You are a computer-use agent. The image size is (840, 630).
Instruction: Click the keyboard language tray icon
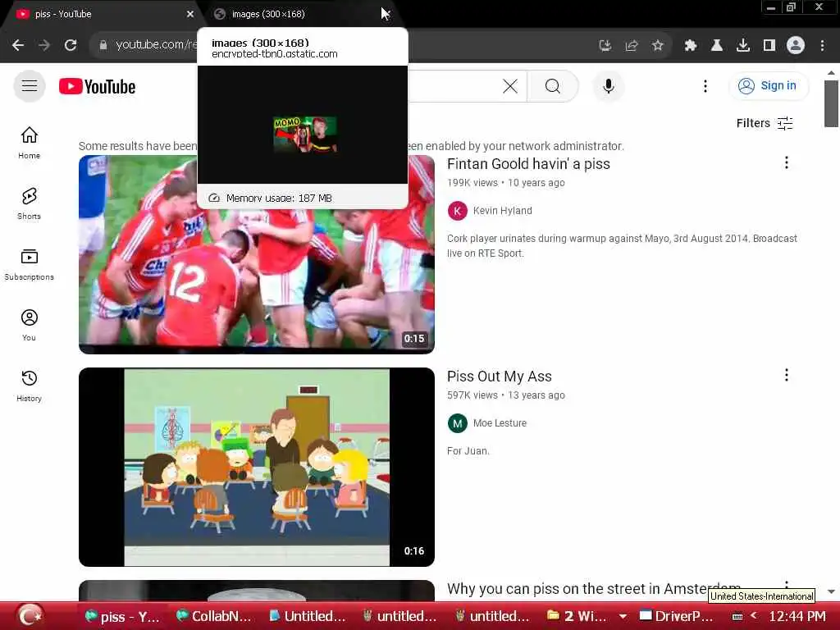[737, 617]
